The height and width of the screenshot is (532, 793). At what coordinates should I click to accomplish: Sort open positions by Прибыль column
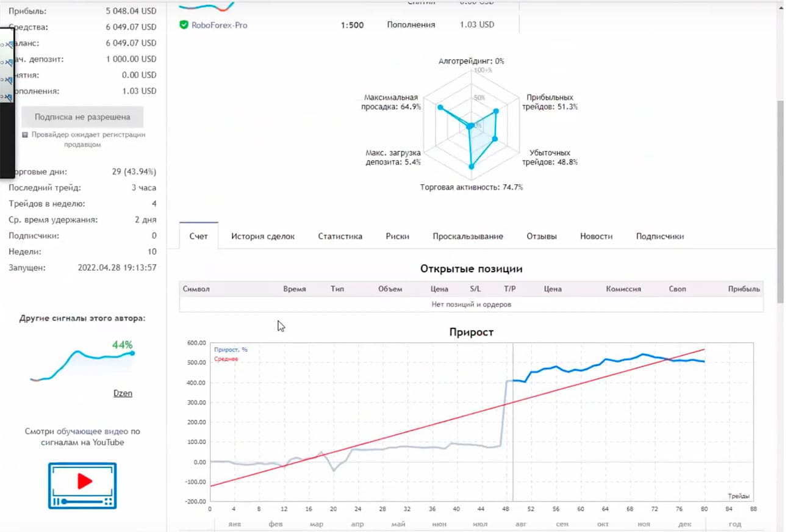click(x=744, y=289)
